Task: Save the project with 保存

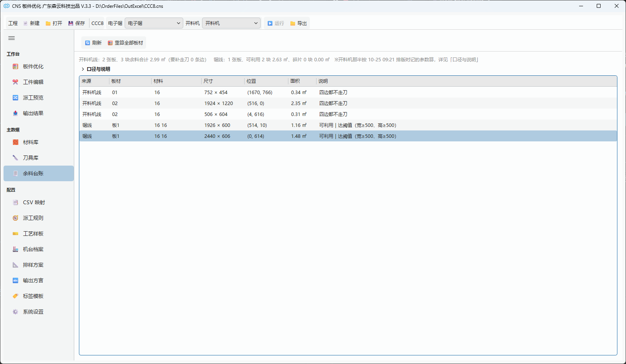Action: [77, 23]
